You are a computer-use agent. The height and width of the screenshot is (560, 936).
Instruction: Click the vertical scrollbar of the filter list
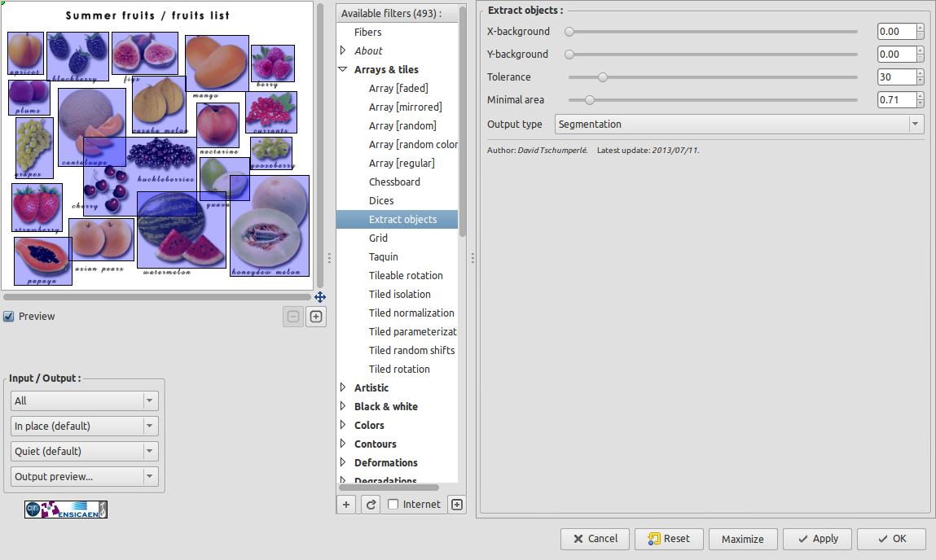(462, 121)
